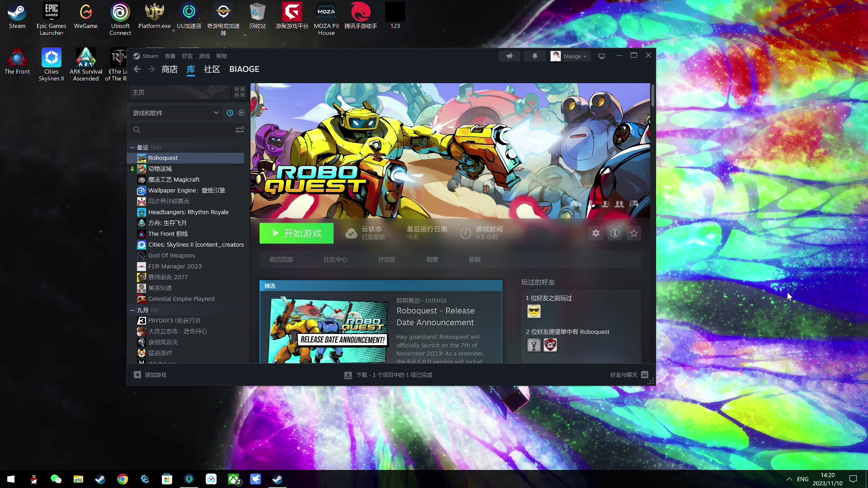Open The Front desktop shortcut
This screenshot has width=868, height=488.
point(17,62)
